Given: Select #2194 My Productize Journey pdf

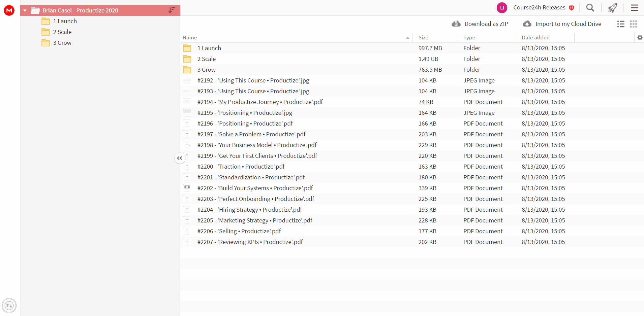Looking at the screenshot, I should click(260, 102).
